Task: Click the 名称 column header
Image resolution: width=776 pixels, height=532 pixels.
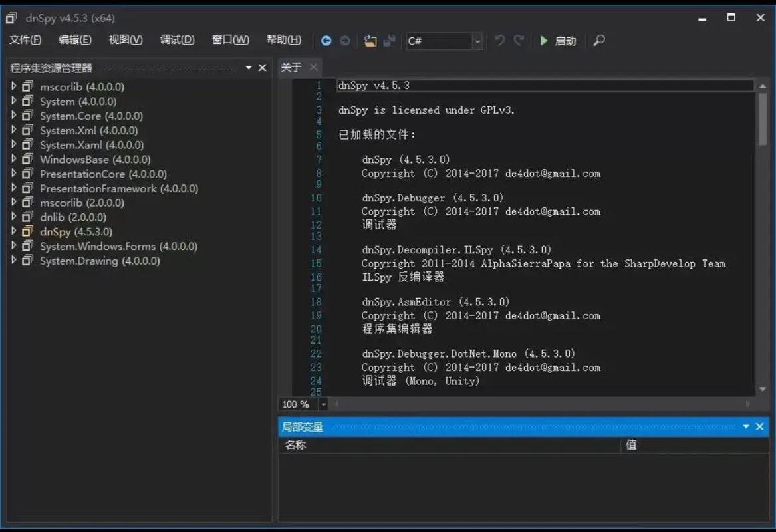Action: coord(449,445)
